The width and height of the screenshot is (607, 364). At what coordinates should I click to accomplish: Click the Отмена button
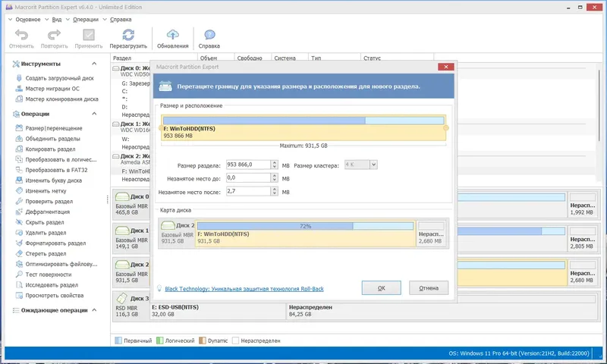(x=429, y=288)
